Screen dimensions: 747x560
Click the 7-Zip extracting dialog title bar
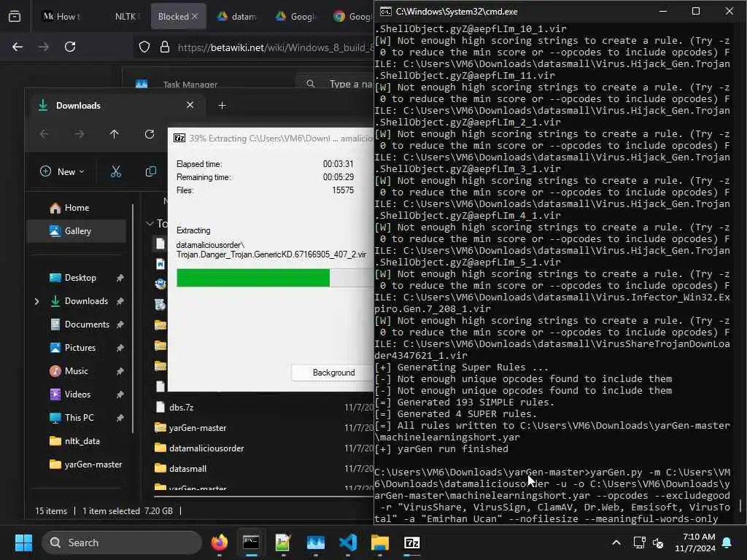pyautogui.click(x=271, y=138)
